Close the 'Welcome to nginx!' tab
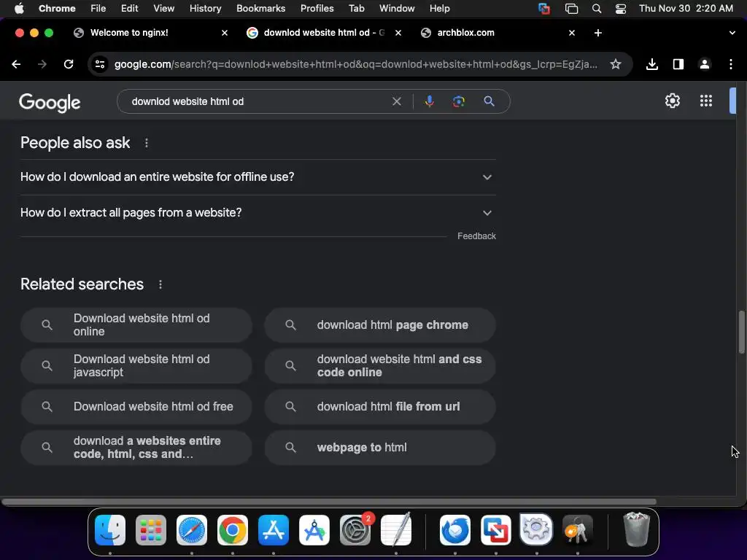The width and height of the screenshot is (747, 560). 225,33
